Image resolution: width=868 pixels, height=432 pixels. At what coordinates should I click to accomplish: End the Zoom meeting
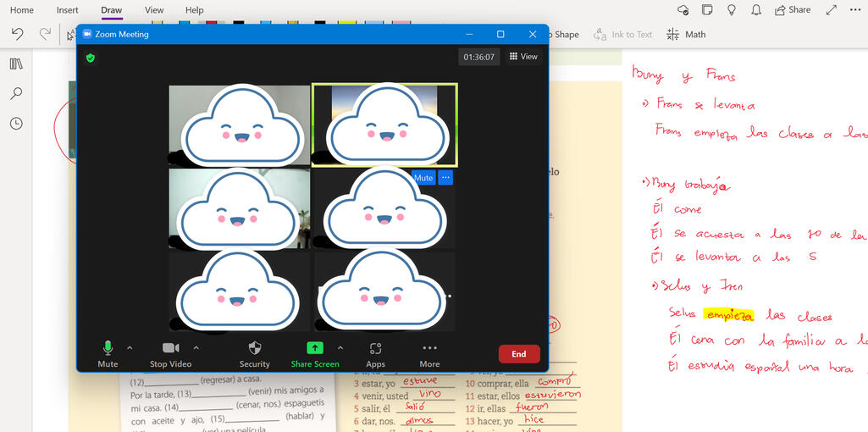[518, 354]
